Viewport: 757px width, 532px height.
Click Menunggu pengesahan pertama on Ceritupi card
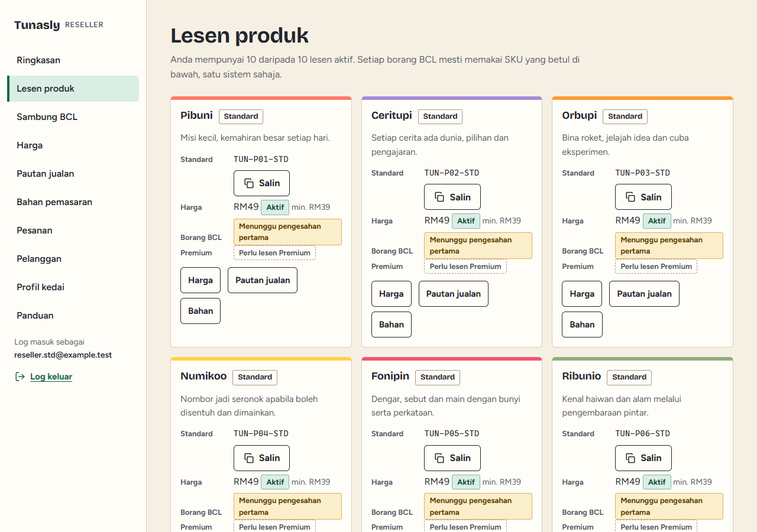click(478, 245)
